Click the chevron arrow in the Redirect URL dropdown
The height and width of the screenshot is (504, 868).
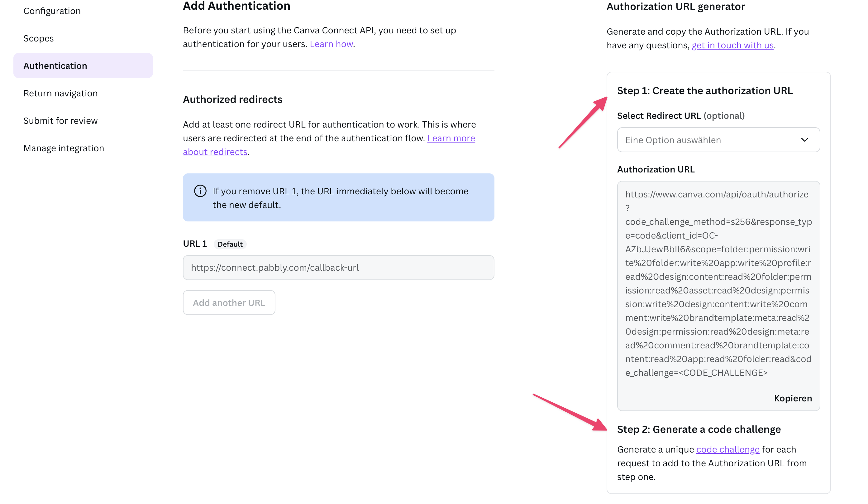(804, 140)
